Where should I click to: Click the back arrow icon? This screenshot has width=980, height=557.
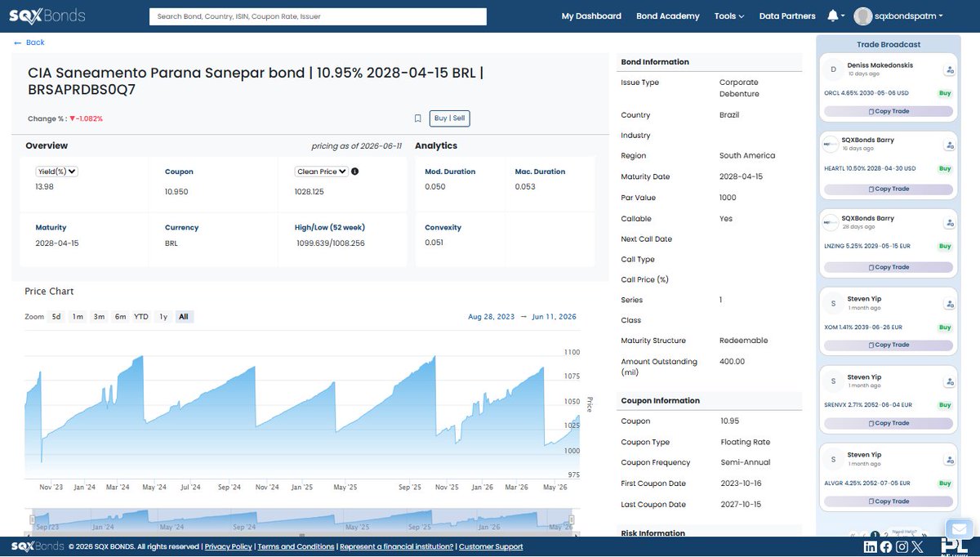(x=18, y=42)
